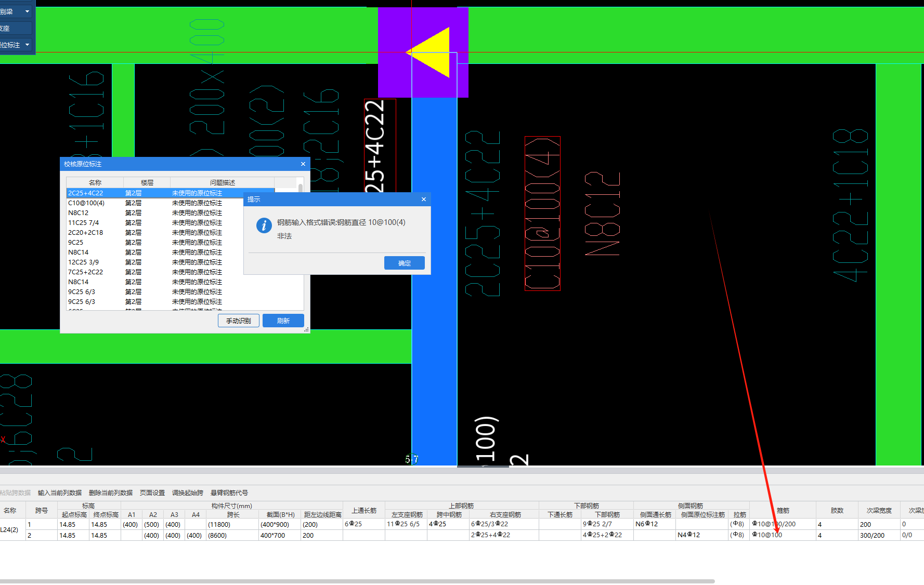Click the 4⌀25 跨中钢筋 cell
Image resolution: width=924 pixels, height=585 pixels.
point(448,524)
